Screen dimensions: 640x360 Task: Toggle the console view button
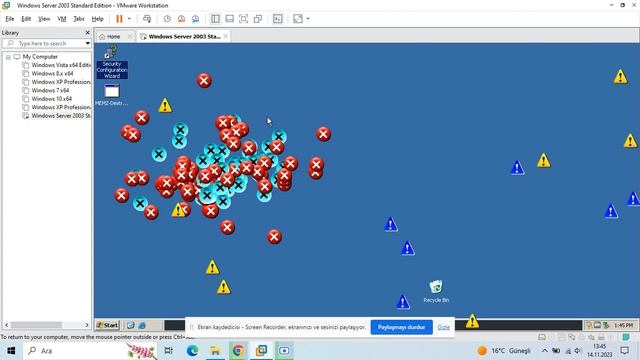click(278, 19)
